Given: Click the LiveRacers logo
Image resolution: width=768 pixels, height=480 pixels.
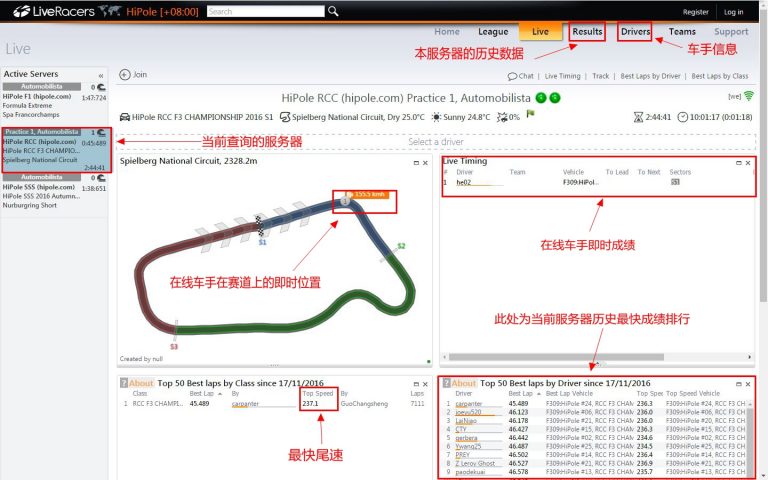Looking at the screenshot, I should click(54, 11).
